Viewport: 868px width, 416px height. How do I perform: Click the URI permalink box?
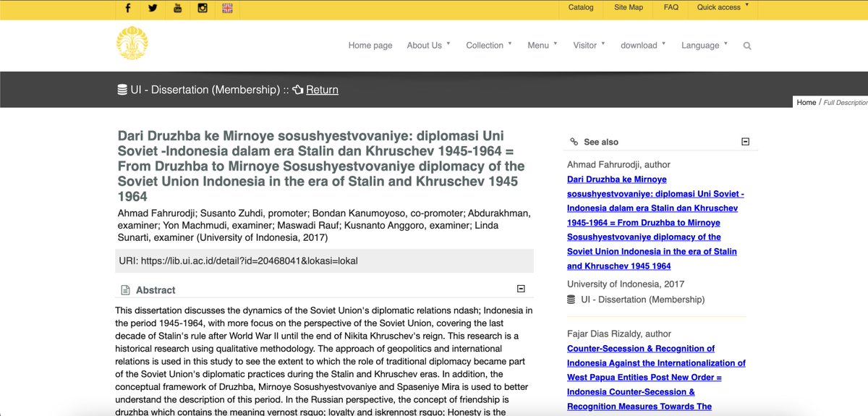pos(324,260)
